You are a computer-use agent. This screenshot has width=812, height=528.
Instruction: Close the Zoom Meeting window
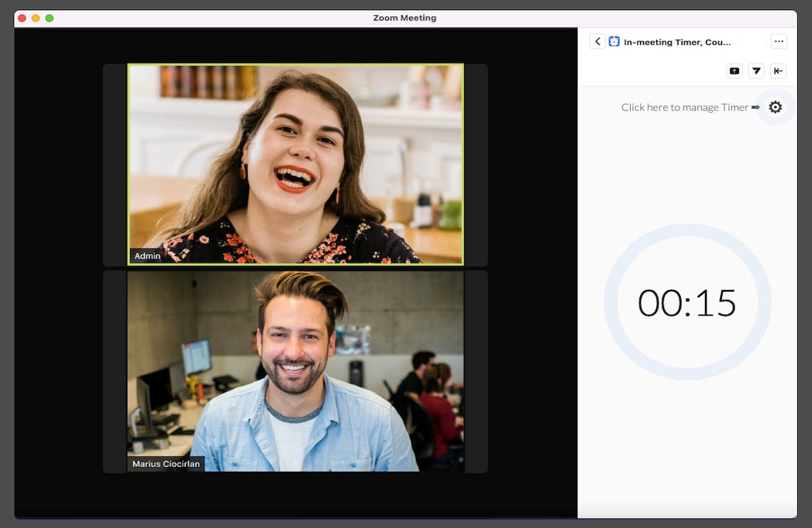pos(22,18)
